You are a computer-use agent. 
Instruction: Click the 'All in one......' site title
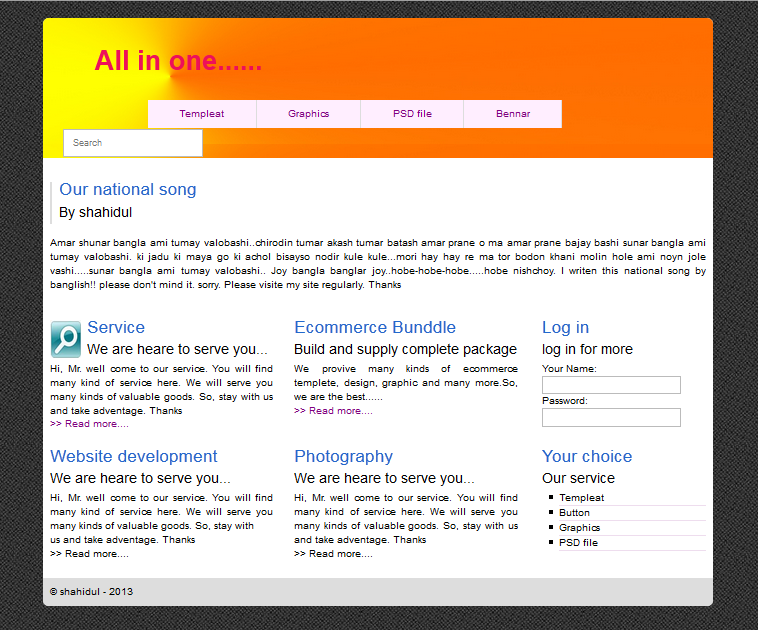(x=178, y=61)
